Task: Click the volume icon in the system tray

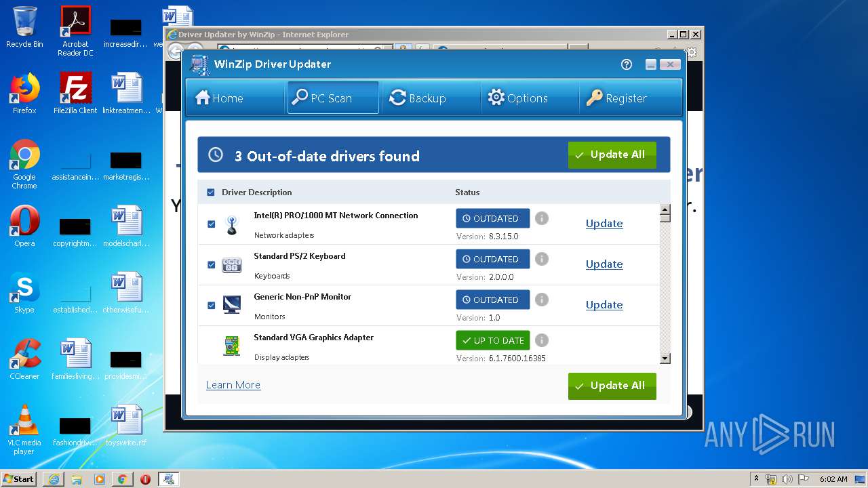Action: click(787, 479)
